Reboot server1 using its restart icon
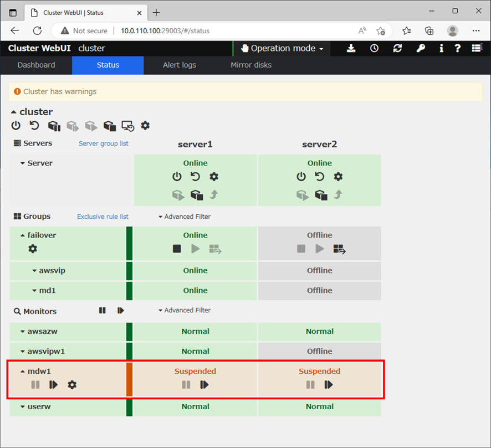Screen dimensions: 491x448 (x=195, y=177)
